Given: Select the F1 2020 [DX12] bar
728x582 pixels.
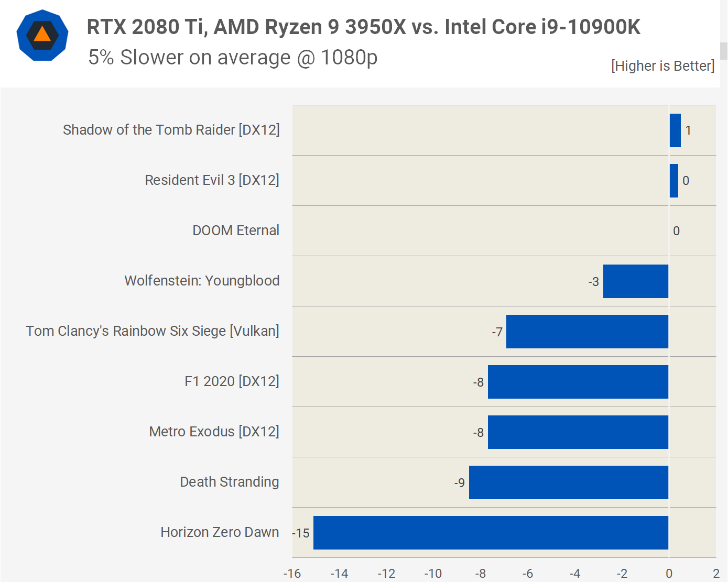Looking at the screenshot, I should pos(578,382).
